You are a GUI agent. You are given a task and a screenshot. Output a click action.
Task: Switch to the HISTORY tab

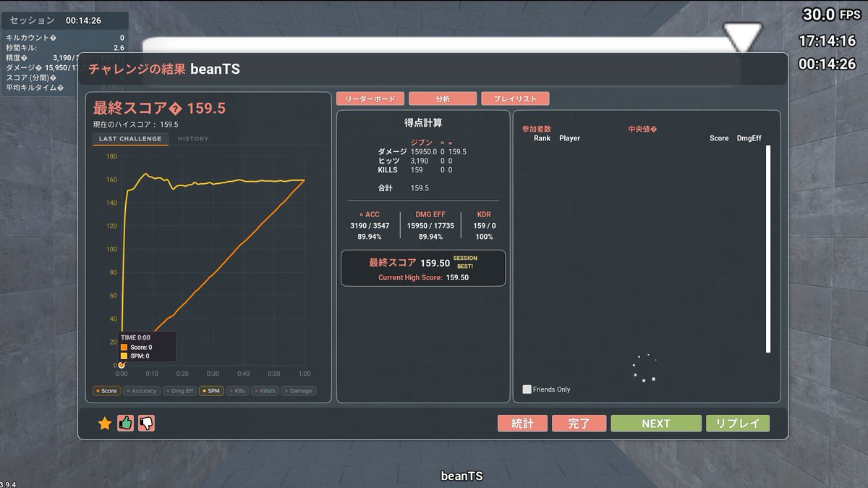coord(193,139)
